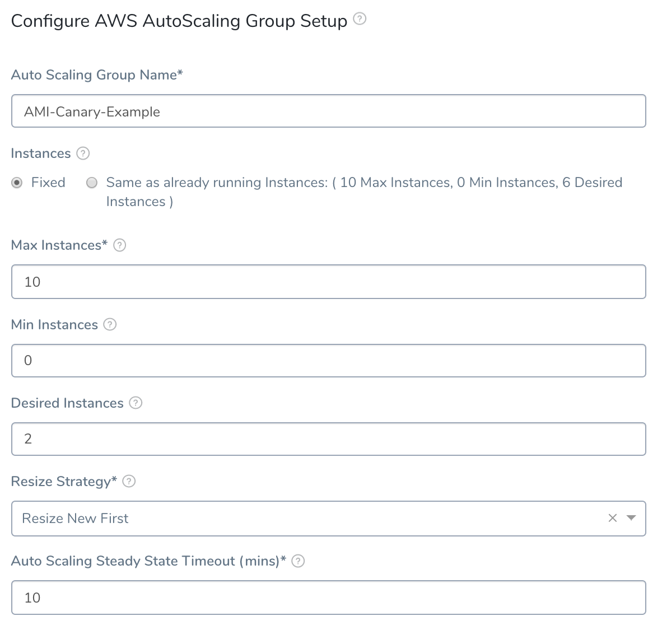662x644 pixels.
Task: Show help for Max Instances
Action: coord(119,245)
